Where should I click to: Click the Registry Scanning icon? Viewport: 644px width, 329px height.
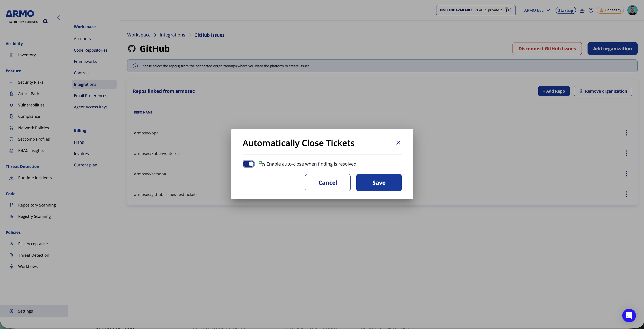11,217
